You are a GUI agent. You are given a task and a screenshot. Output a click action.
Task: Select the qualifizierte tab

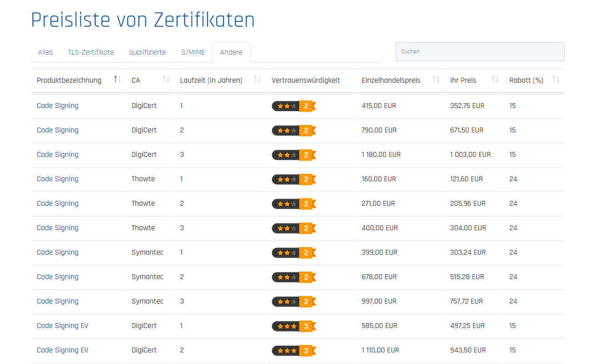point(147,52)
